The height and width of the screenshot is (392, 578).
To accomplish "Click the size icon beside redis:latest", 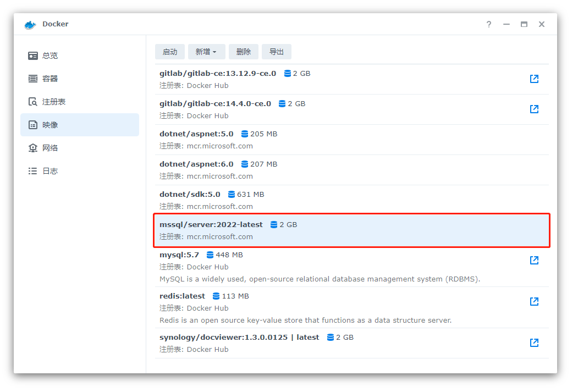I will pos(216,296).
